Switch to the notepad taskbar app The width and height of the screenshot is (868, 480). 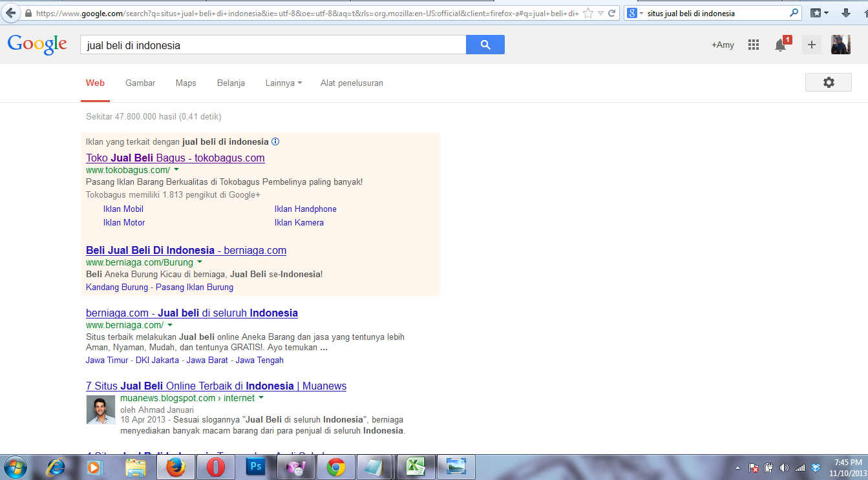coord(376,466)
